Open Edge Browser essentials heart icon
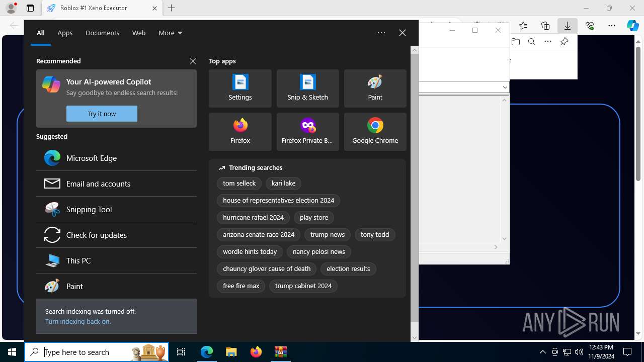 point(590,26)
